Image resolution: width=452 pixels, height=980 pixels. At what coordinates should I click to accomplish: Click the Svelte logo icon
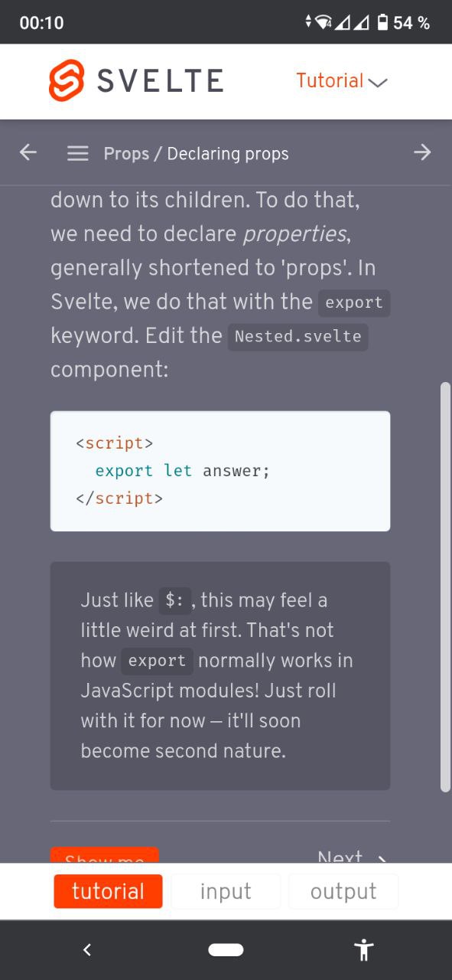point(66,80)
